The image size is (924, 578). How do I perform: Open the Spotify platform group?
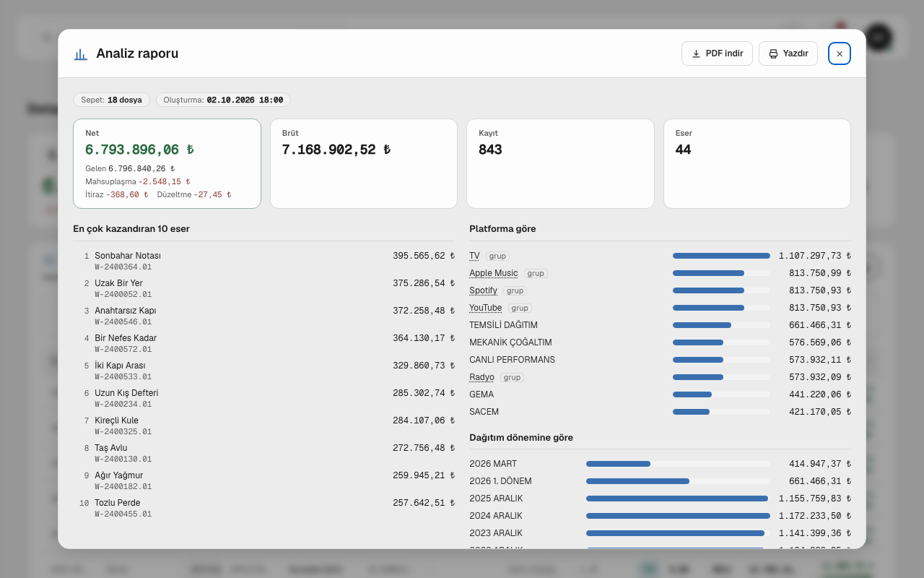(x=484, y=290)
